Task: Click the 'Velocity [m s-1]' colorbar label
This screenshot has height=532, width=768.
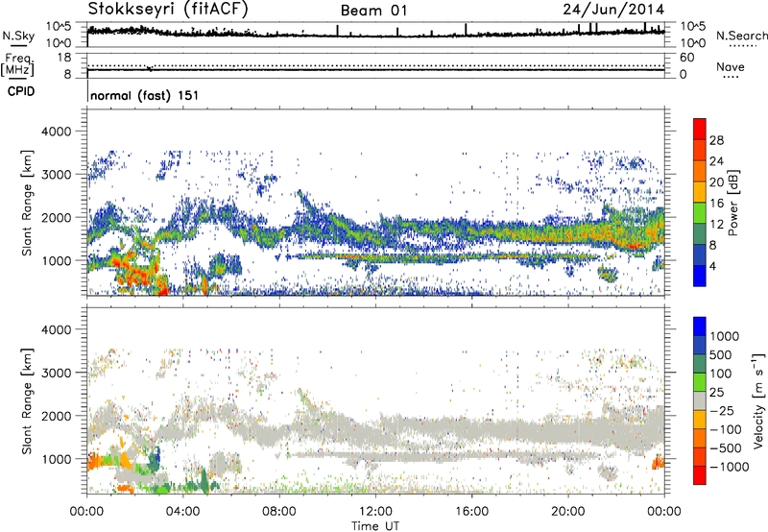Action: (x=758, y=400)
